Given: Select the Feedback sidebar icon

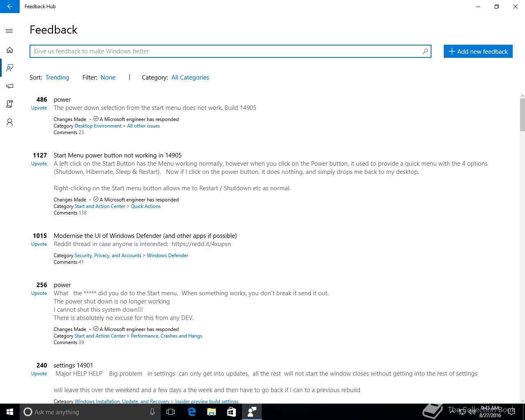Looking at the screenshot, I should (x=9, y=68).
